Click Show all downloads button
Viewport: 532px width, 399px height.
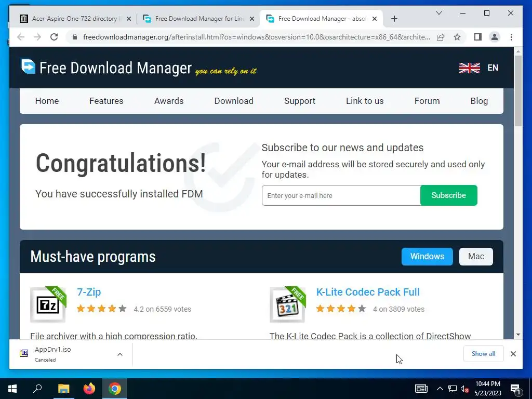coord(484,354)
